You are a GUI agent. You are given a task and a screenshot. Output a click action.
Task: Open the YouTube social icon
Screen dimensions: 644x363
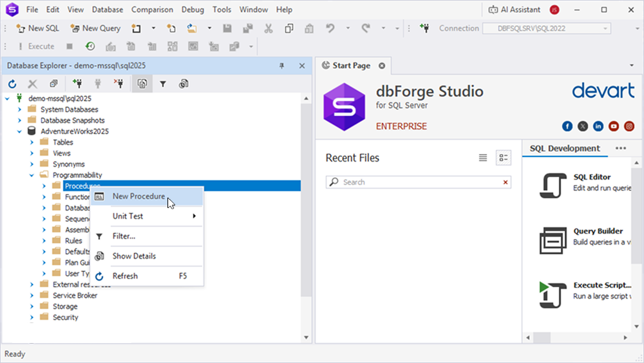coord(614,127)
